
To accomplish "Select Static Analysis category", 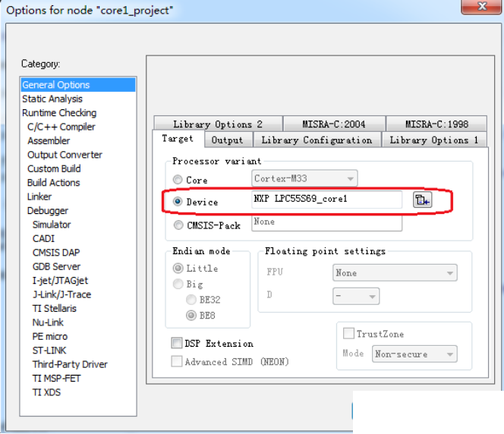I will pos(52,99).
